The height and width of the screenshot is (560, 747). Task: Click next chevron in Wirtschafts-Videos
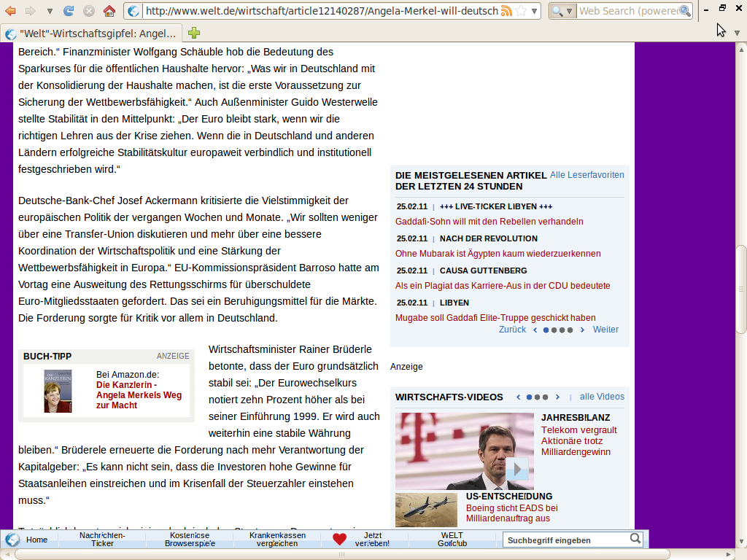pos(557,397)
